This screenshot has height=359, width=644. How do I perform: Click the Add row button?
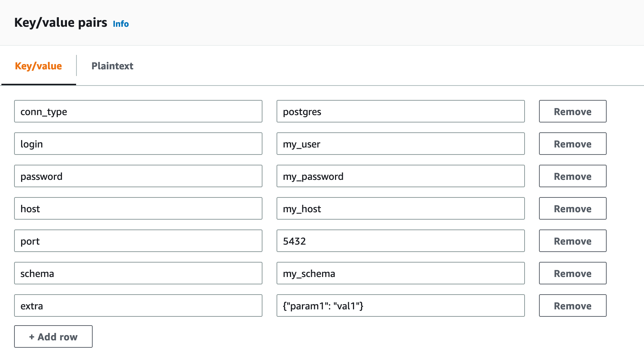click(x=53, y=336)
